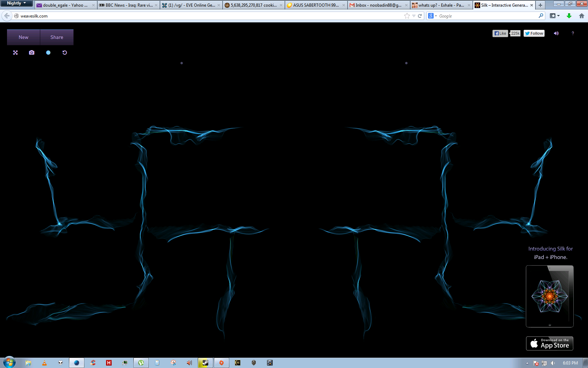Open the speaker sound app in taskbar
This screenshot has height=368, width=588.
click(x=189, y=363)
